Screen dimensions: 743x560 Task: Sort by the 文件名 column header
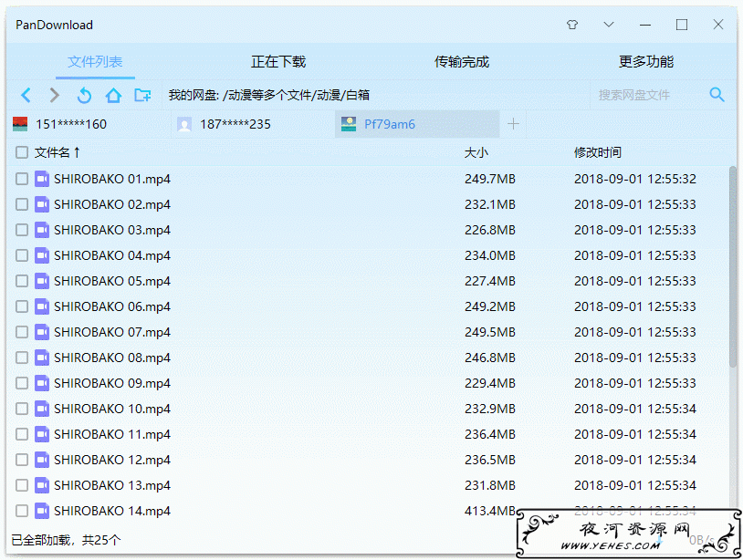[x=57, y=152]
